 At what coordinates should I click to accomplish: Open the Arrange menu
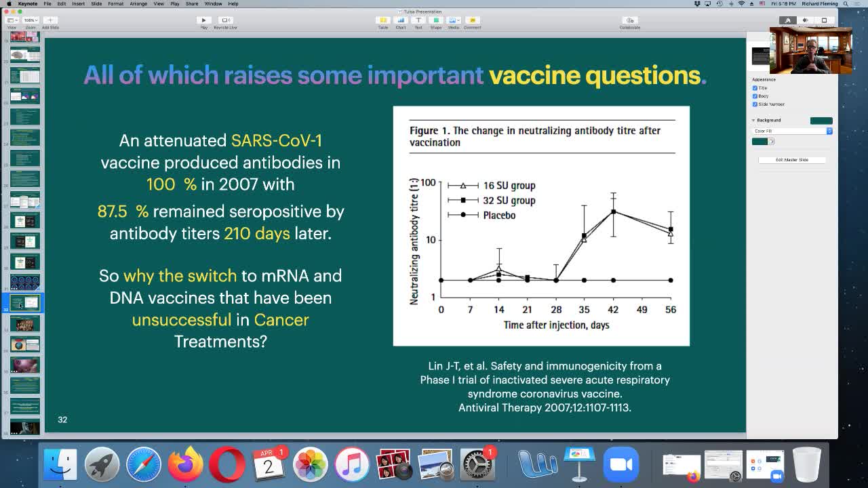pos(138,3)
